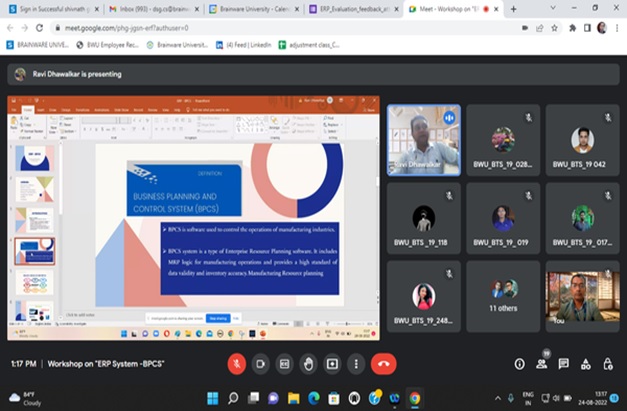Raise hand in the meeting
Image resolution: width=627 pixels, height=411 pixels.
point(308,364)
